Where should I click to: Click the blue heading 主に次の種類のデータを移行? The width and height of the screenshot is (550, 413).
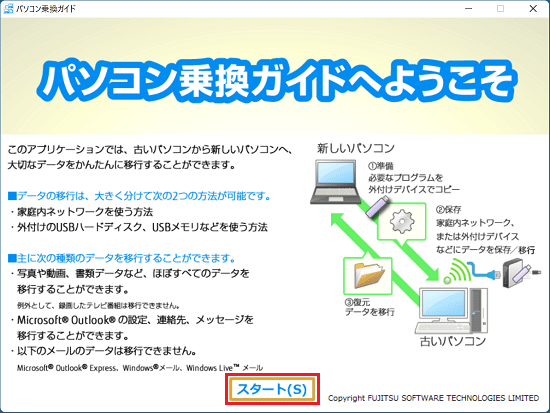[x=122, y=258]
